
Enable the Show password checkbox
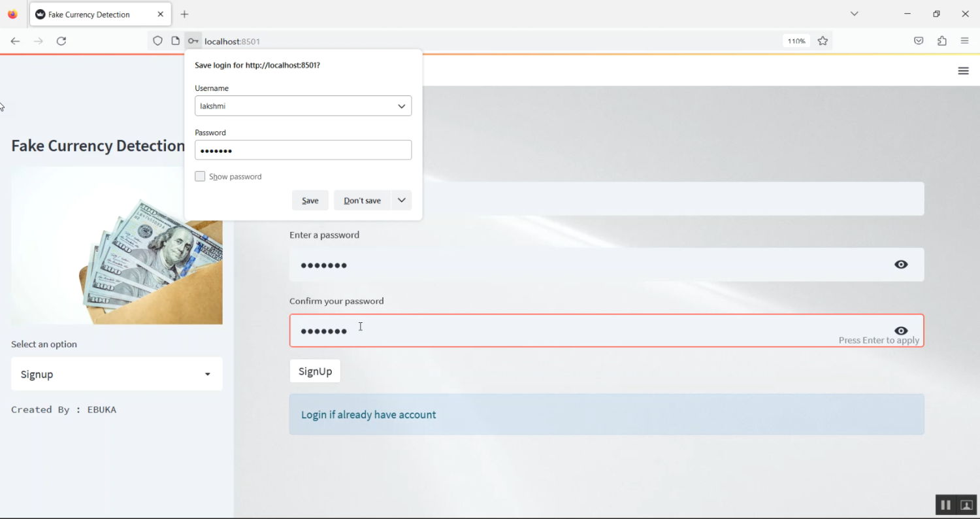[200, 176]
